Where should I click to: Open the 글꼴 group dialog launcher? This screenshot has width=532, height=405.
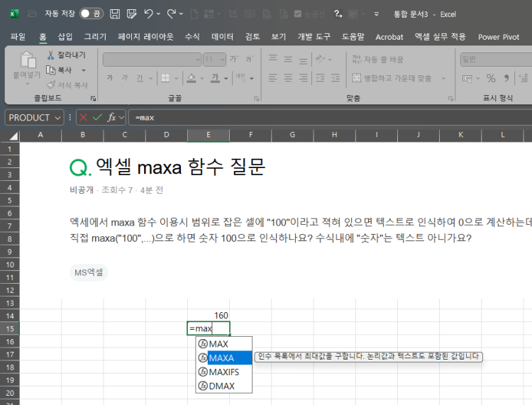[x=257, y=99]
